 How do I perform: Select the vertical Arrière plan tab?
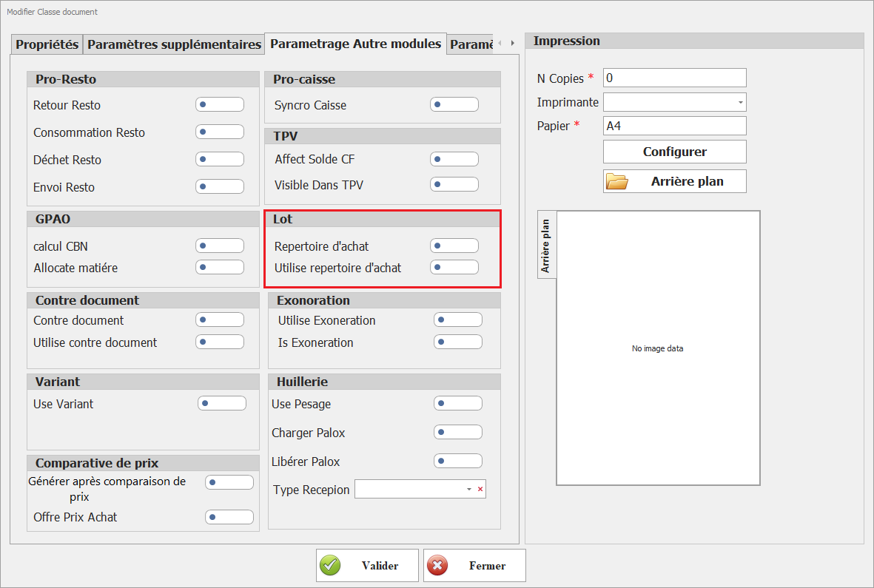546,246
